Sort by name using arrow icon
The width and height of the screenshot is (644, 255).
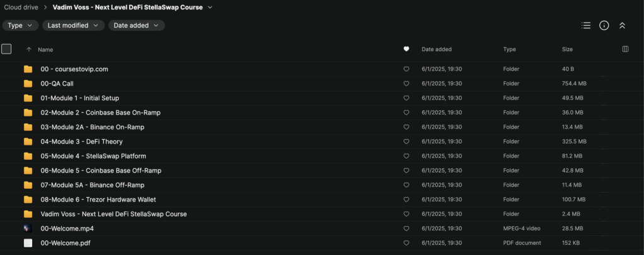pyautogui.click(x=28, y=49)
